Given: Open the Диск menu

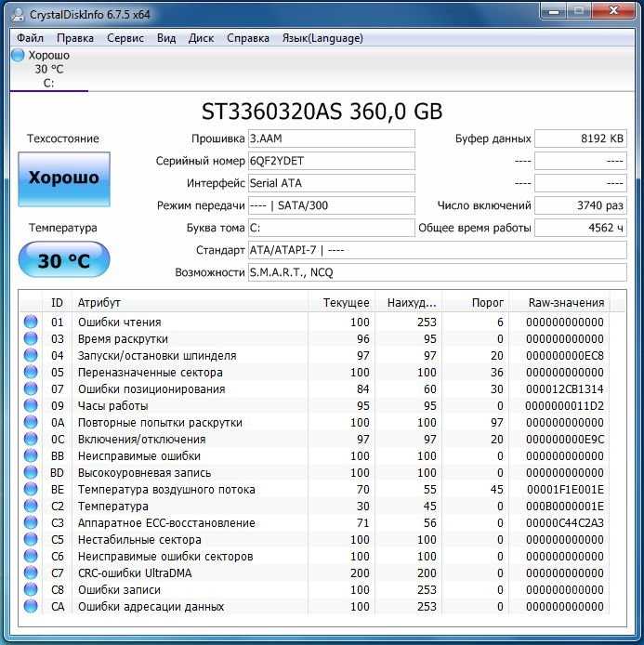Looking at the screenshot, I should pyautogui.click(x=201, y=38).
